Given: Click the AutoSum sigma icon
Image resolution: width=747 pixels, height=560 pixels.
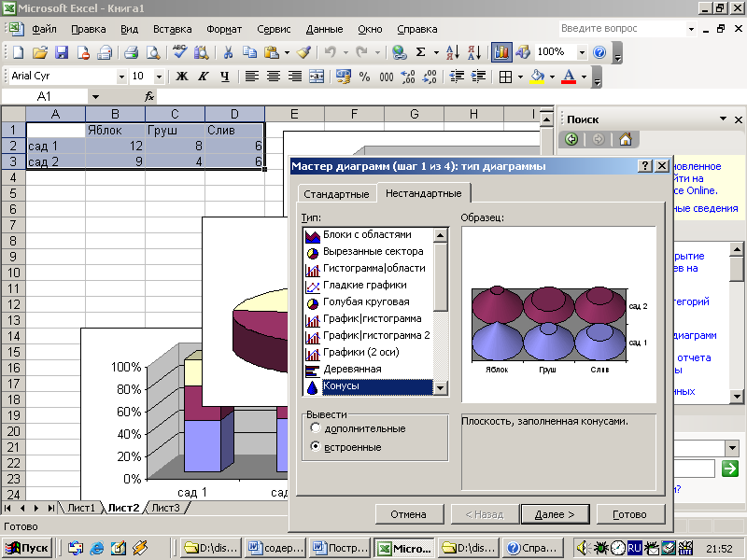Looking at the screenshot, I should pos(421,52).
